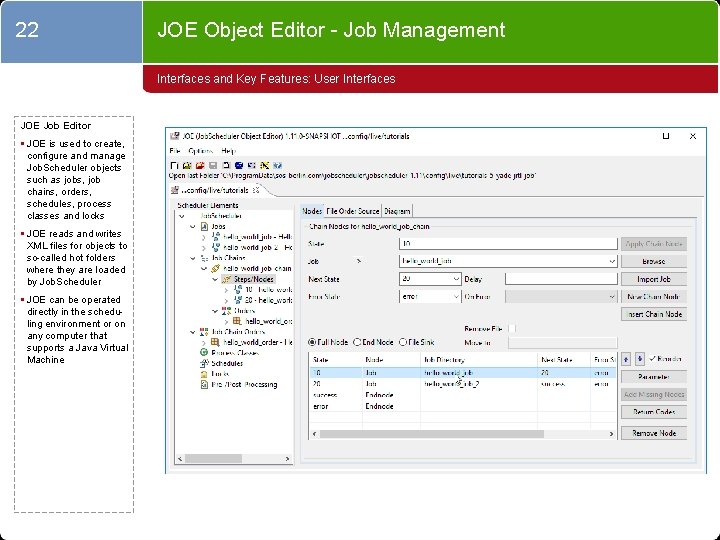
Task: Collapse the Steps/Nodes tree node
Action: click(215, 279)
